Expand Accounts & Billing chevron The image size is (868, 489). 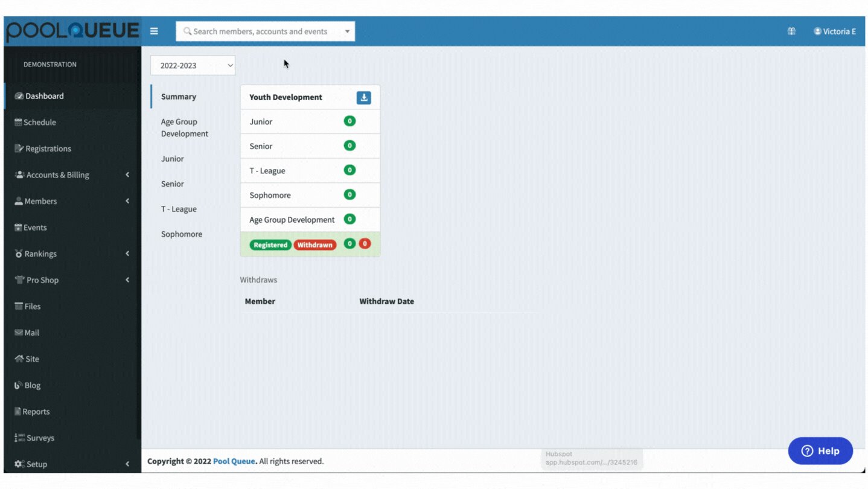[127, 174]
